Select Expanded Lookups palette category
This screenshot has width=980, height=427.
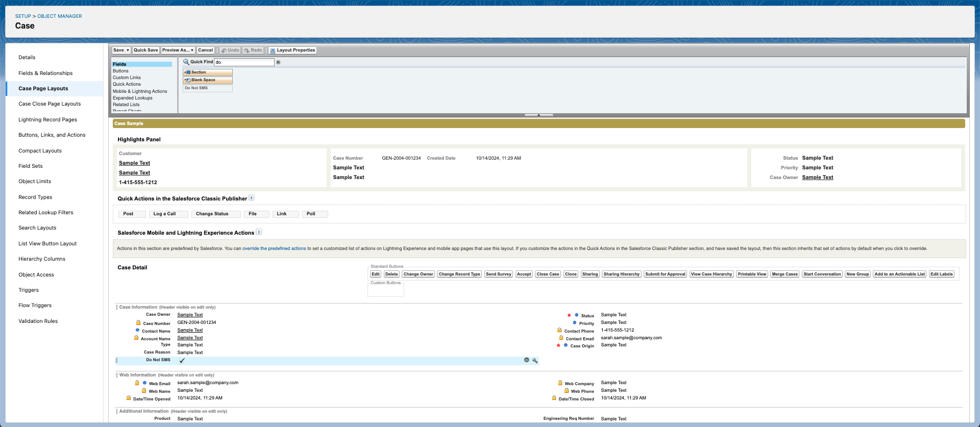point(133,98)
